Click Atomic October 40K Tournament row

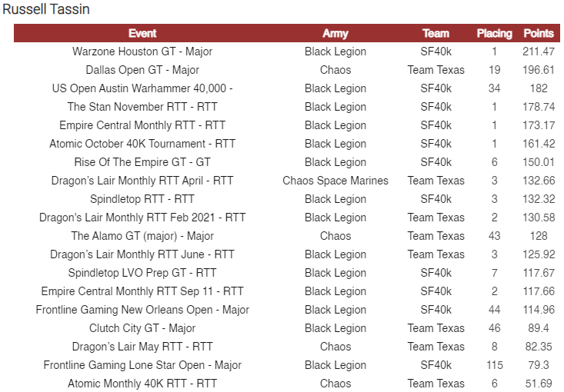[x=142, y=144]
